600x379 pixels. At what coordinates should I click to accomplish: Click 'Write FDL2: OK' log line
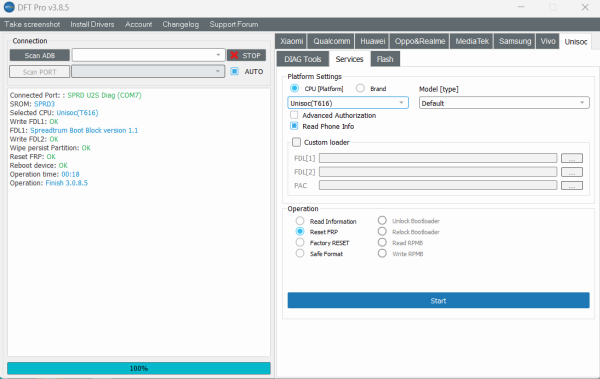coord(34,139)
